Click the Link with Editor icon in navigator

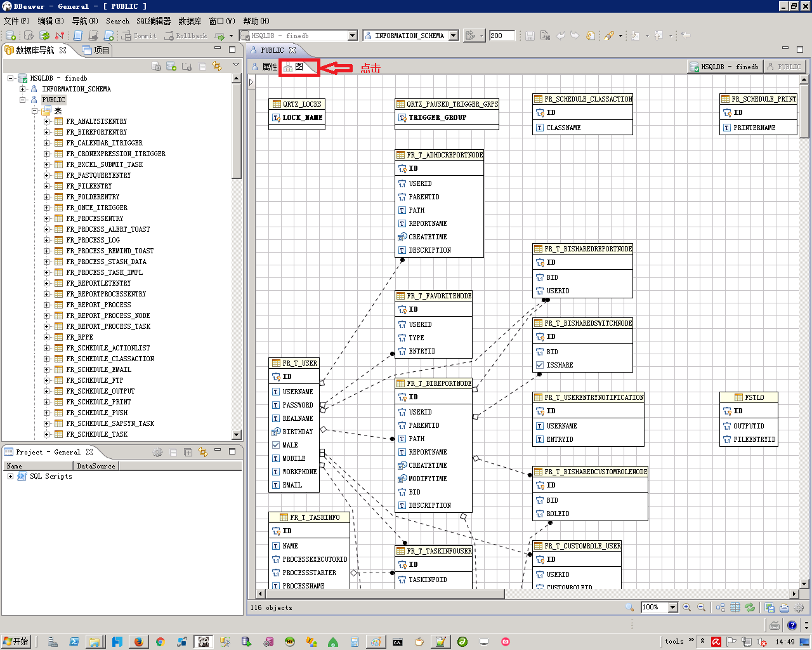tap(217, 66)
